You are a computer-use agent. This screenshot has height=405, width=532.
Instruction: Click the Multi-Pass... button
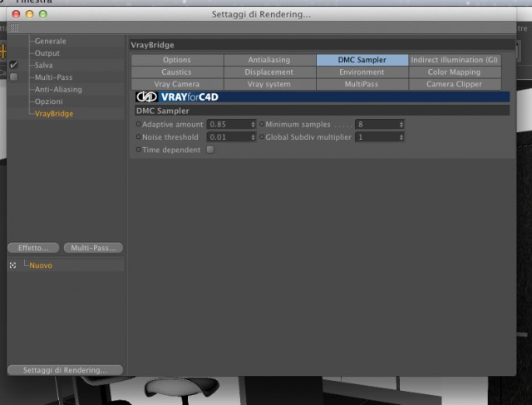(x=93, y=248)
